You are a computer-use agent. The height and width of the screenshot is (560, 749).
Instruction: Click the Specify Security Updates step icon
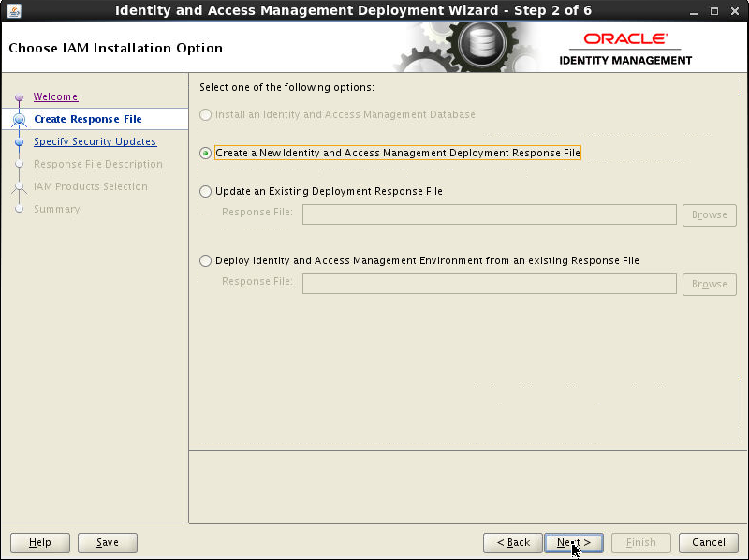[x=20, y=141]
